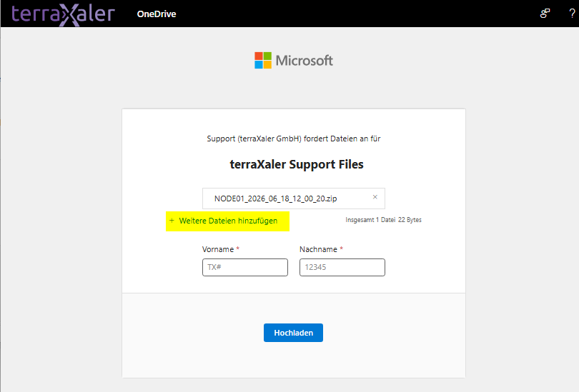579x392 pixels.
Task: Open the OneDrive header link
Action: tap(157, 14)
